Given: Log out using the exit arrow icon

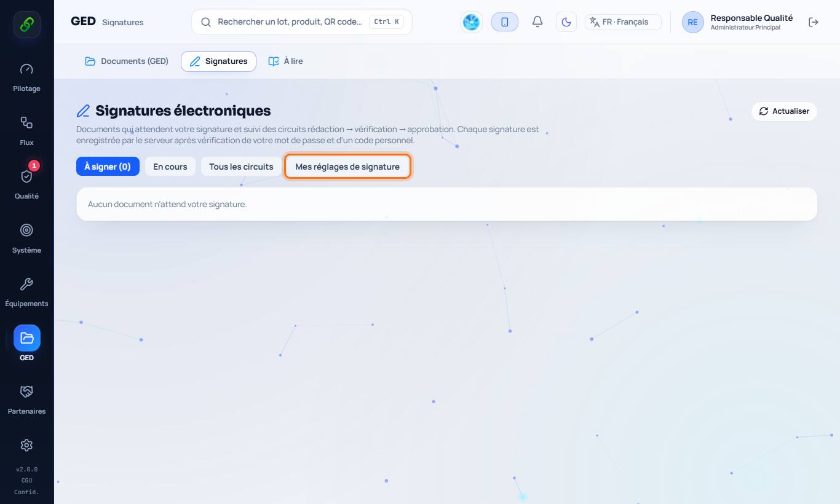Looking at the screenshot, I should pyautogui.click(x=814, y=22).
